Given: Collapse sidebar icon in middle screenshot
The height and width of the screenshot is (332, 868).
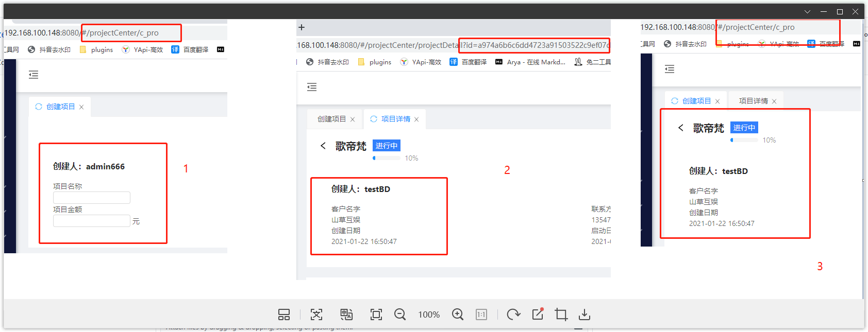Looking at the screenshot, I should [312, 87].
